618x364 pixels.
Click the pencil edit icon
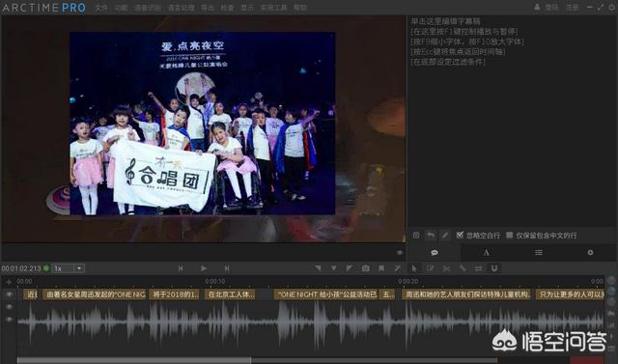click(x=444, y=236)
